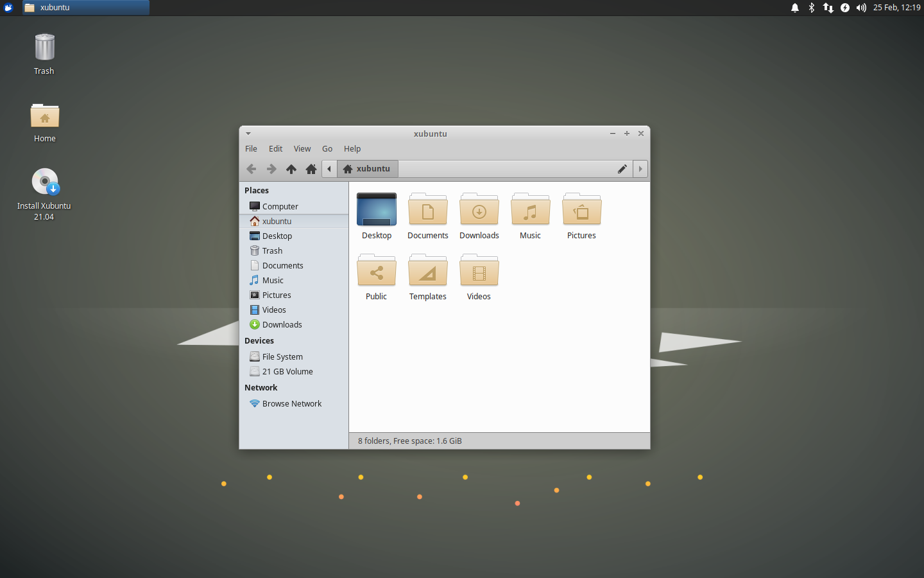Toggle the path bar to editable mode
The width and height of the screenshot is (924, 578).
622,168
